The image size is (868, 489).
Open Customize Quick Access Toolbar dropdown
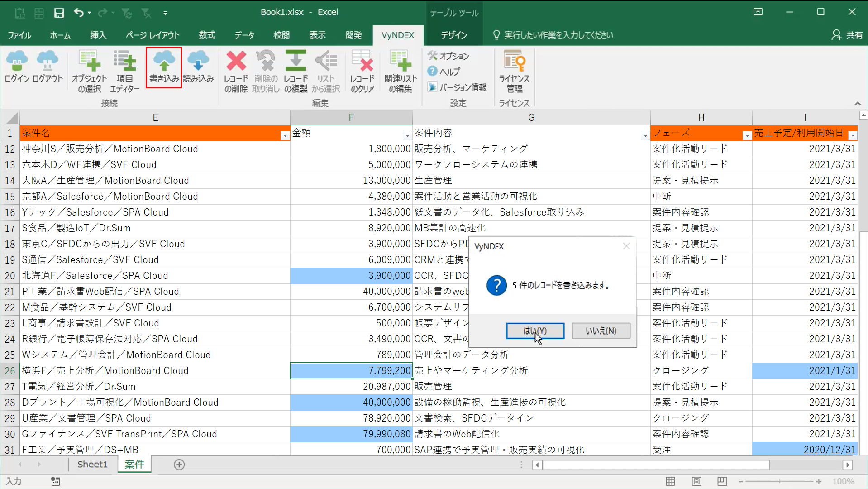[x=165, y=13]
